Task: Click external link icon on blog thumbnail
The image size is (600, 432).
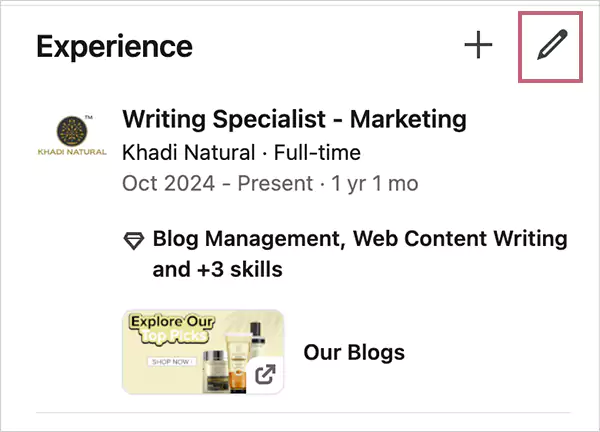Action: [265, 375]
